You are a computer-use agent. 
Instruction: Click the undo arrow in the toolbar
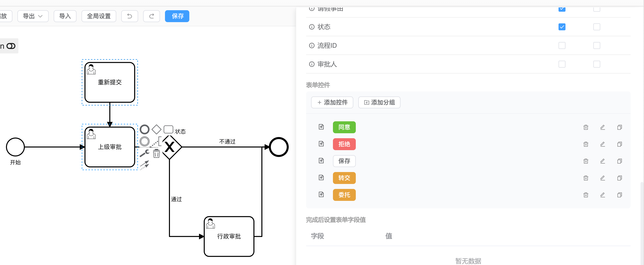pyautogui.click(x=129, y=16)
